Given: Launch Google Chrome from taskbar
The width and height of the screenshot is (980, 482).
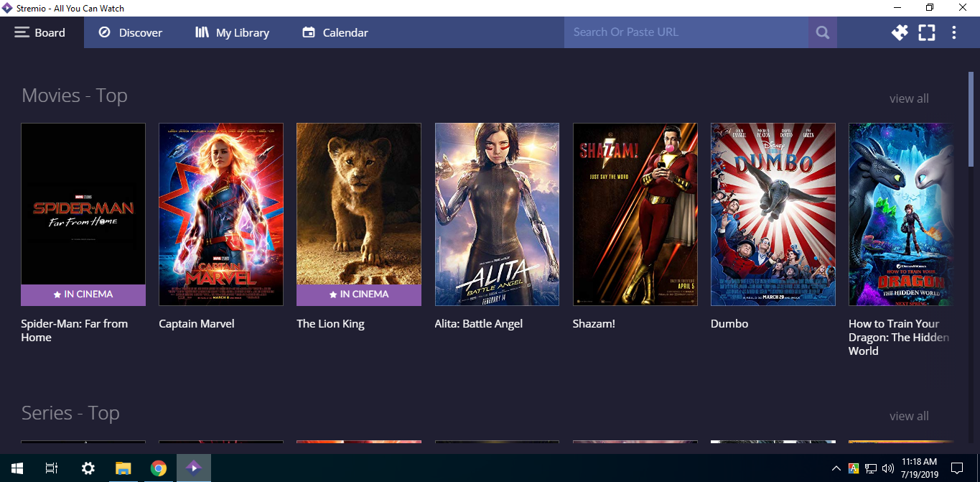Looking at the screenshot, I should pos(159,468).
